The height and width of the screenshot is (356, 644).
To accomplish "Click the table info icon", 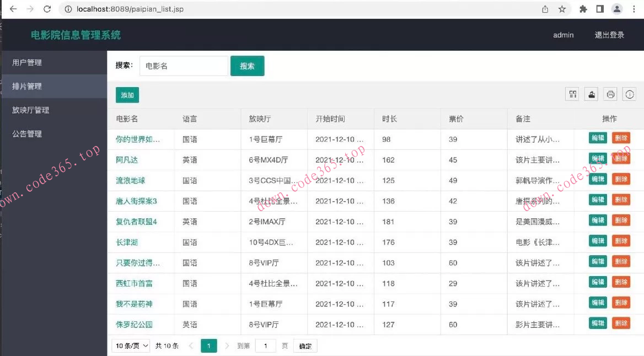I will 629,94.
